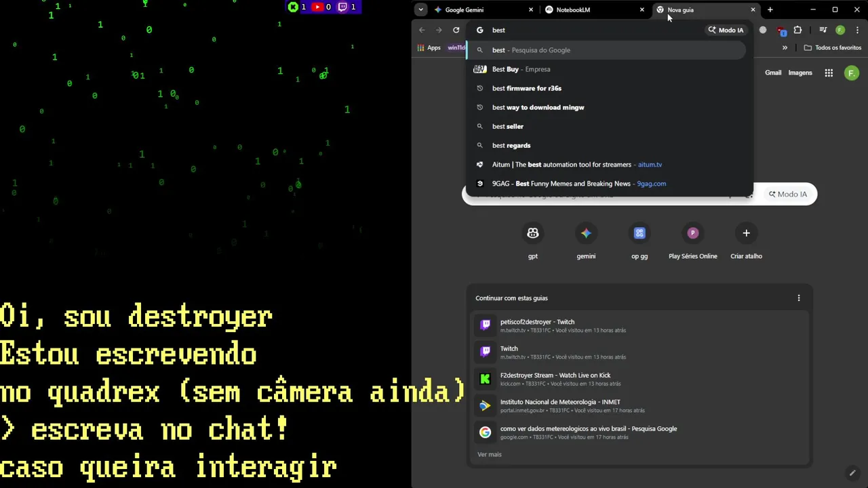Click the customize page pencil icon

point(852,472)
